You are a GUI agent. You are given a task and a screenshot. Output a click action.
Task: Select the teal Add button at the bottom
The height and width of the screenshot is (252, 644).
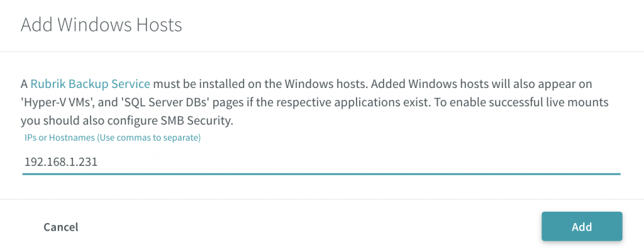582,227
